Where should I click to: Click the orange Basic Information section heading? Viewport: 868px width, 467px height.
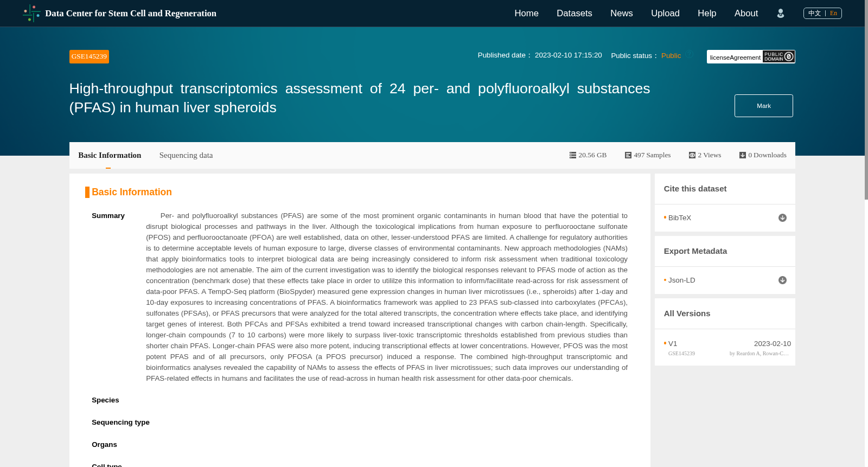click(x=131, y=192)
